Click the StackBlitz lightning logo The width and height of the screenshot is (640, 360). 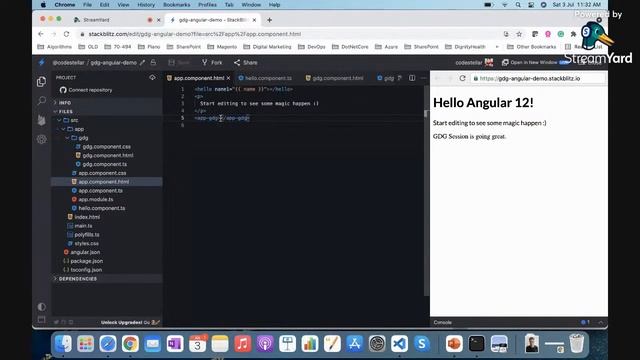[x=41, y=62]
